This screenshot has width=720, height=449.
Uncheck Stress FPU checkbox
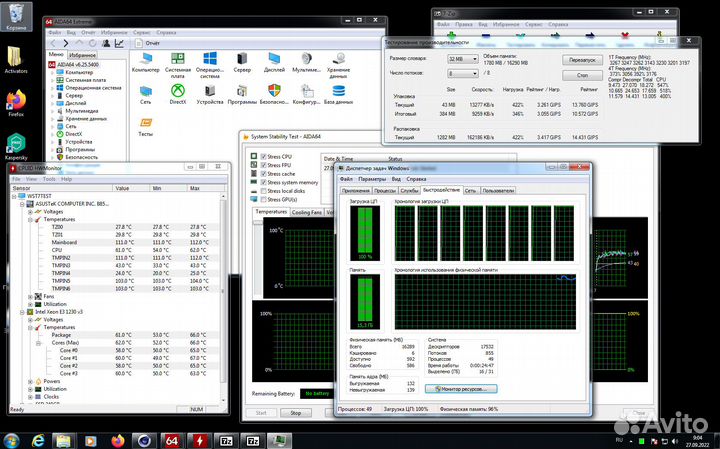tap(264, 165)
